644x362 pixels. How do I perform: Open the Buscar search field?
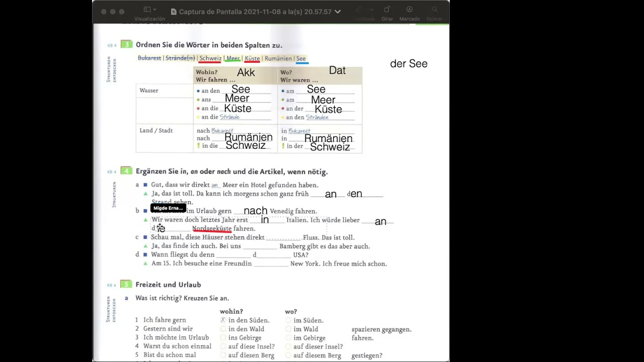coord(435,10)
